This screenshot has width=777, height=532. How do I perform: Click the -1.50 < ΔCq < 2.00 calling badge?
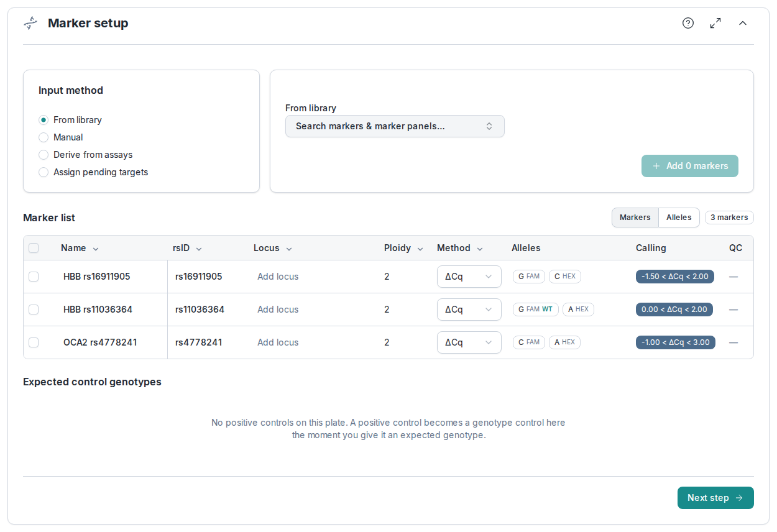[675, 277]
